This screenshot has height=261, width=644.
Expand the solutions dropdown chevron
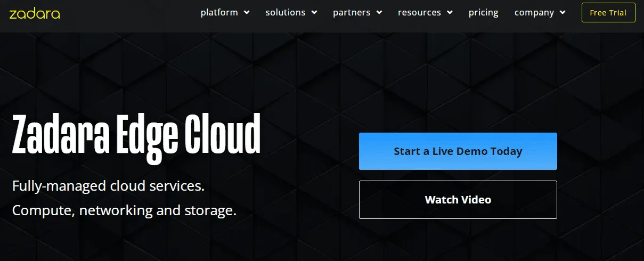click(x=314, y=13)
